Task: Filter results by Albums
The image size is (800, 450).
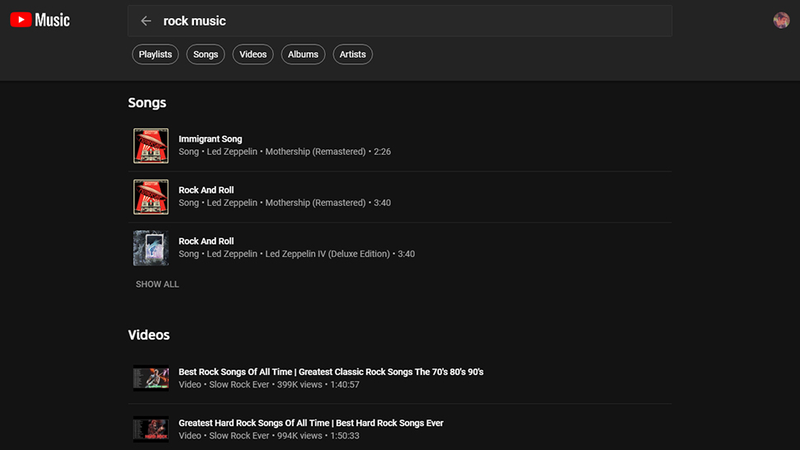Action: point(303,54)
